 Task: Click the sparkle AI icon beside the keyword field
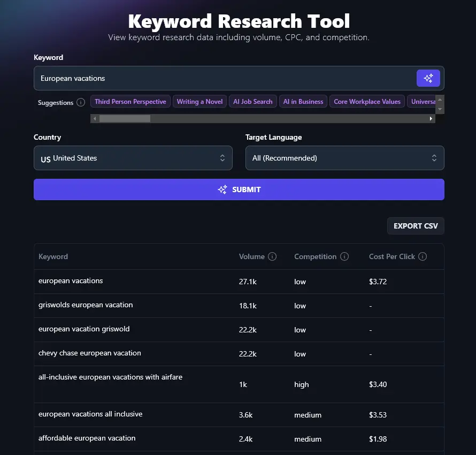[x=428, y=78]
